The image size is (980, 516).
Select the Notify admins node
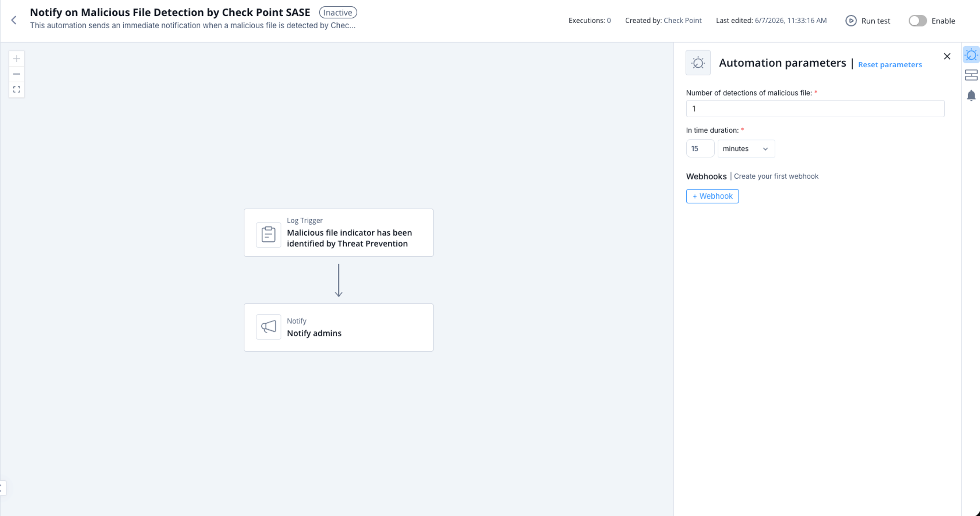click(x=338, y=327)
